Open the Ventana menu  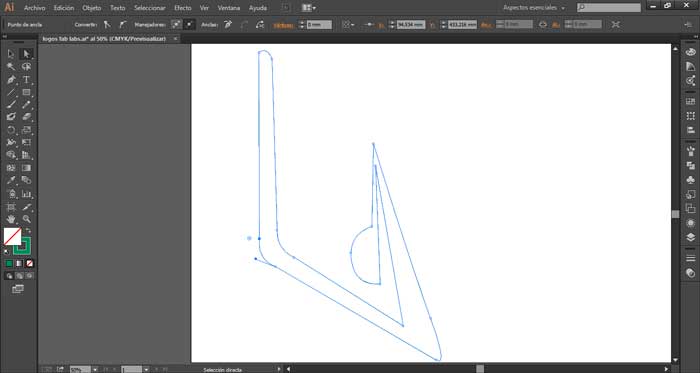[229, 8]
